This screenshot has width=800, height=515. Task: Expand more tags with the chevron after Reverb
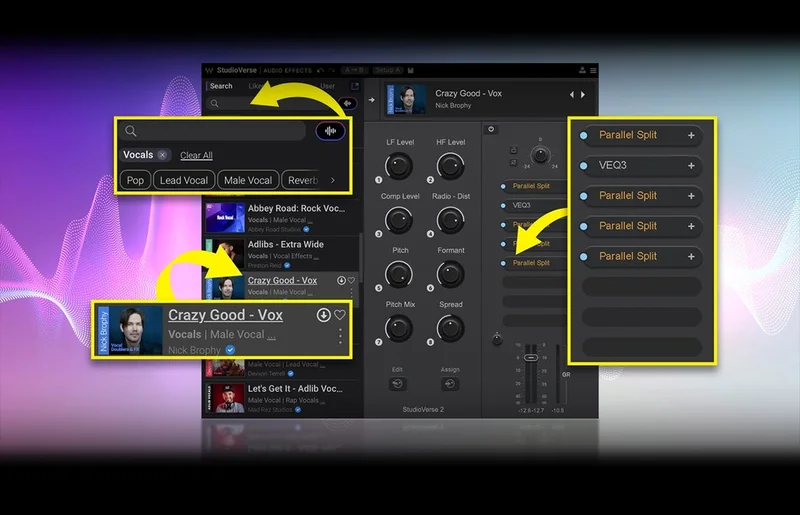(x=333, y=180)
